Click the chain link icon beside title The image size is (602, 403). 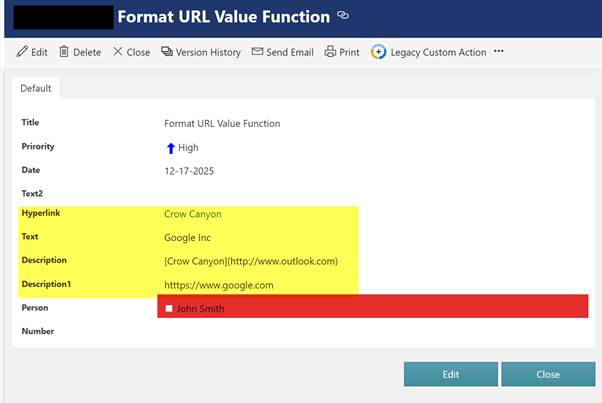pos(343,16)
